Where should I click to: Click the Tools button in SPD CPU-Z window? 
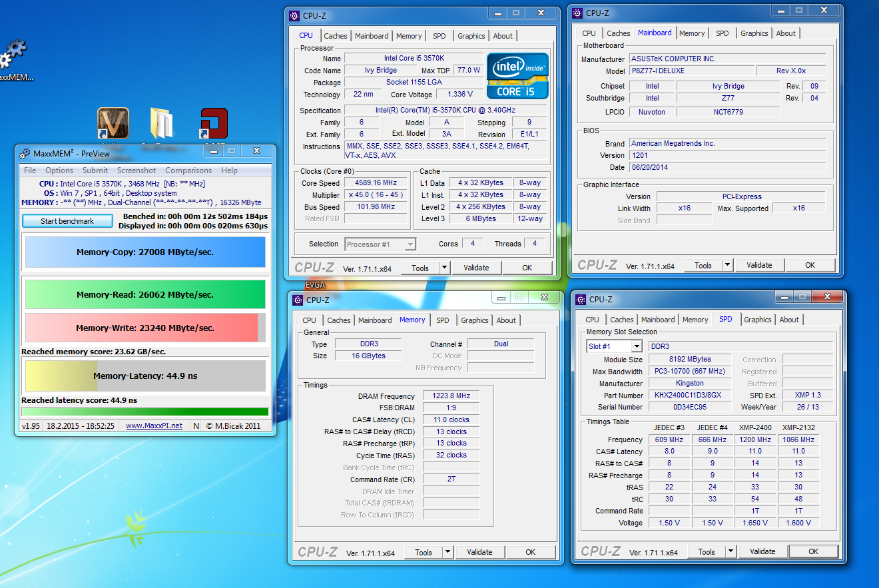point(707,551)
